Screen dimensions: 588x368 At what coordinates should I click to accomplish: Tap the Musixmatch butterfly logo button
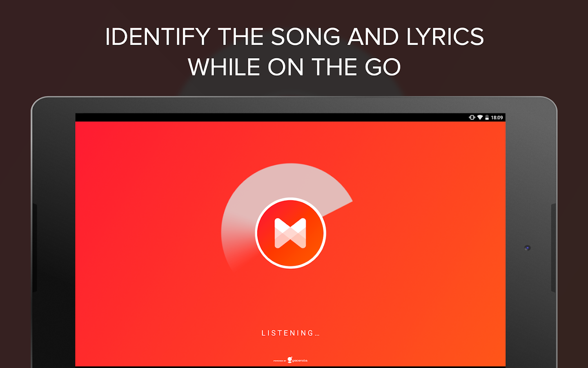290,233
